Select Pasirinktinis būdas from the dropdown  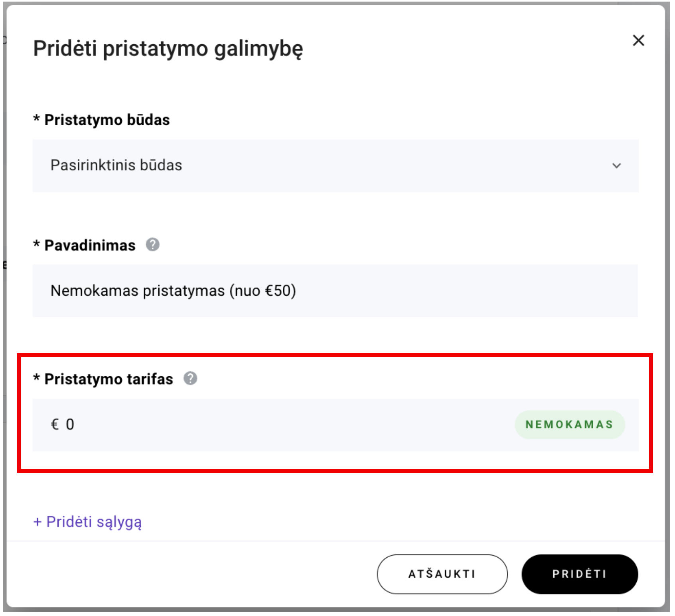(x=116, y=165)
